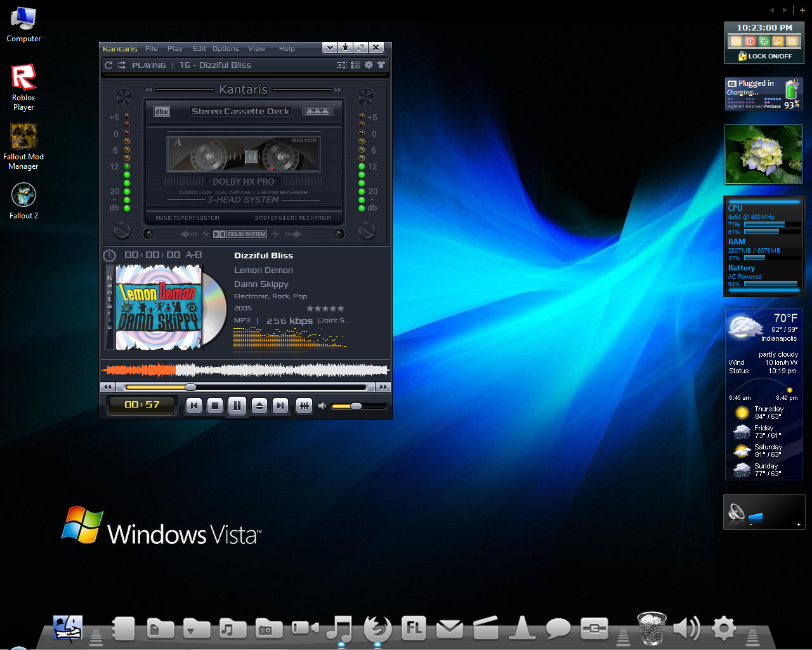Skip to previous track button
Viewport: 812px width, 650px height.
point(194,406)
